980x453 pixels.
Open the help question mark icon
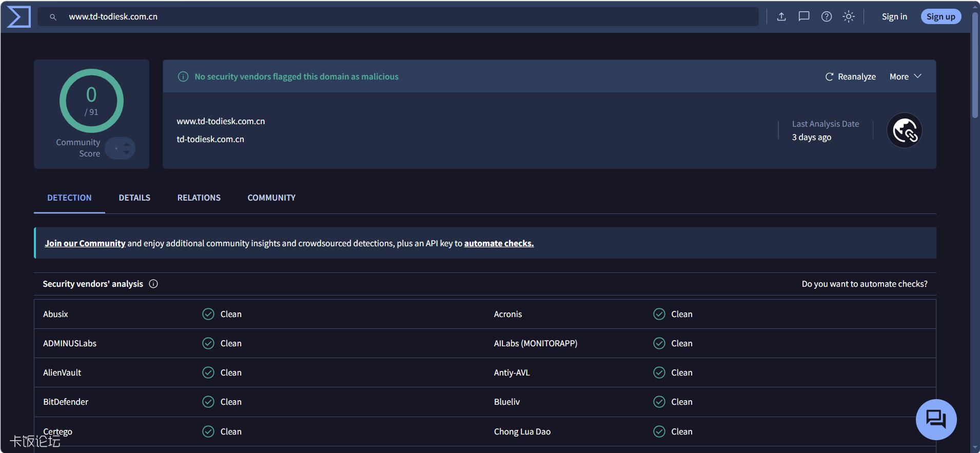827,16
